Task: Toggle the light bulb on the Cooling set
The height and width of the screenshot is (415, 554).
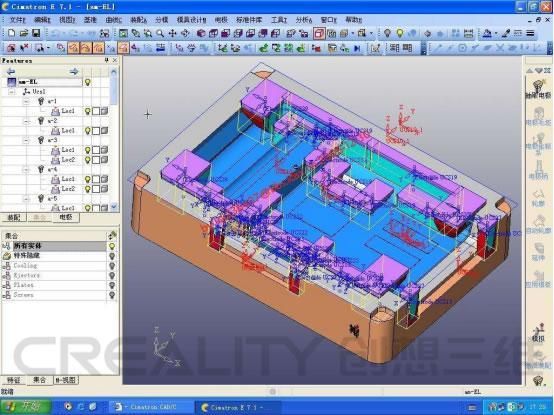Action: (112, 266)
